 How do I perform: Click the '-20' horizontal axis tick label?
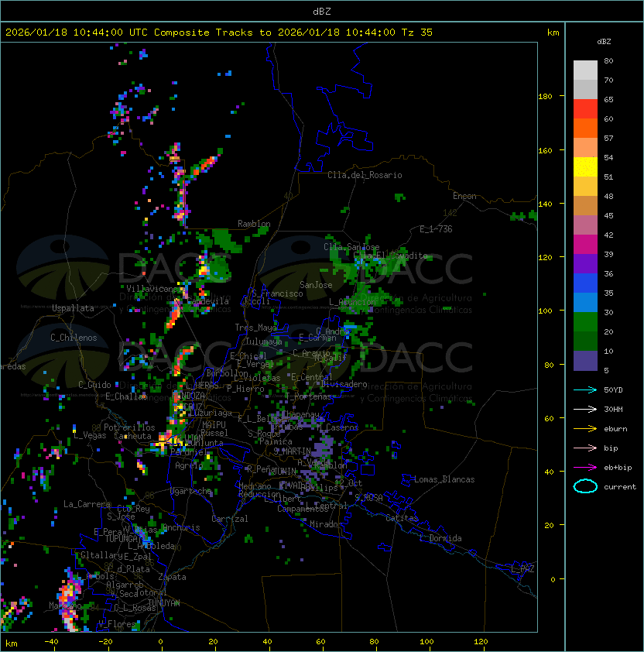point(105,642)
